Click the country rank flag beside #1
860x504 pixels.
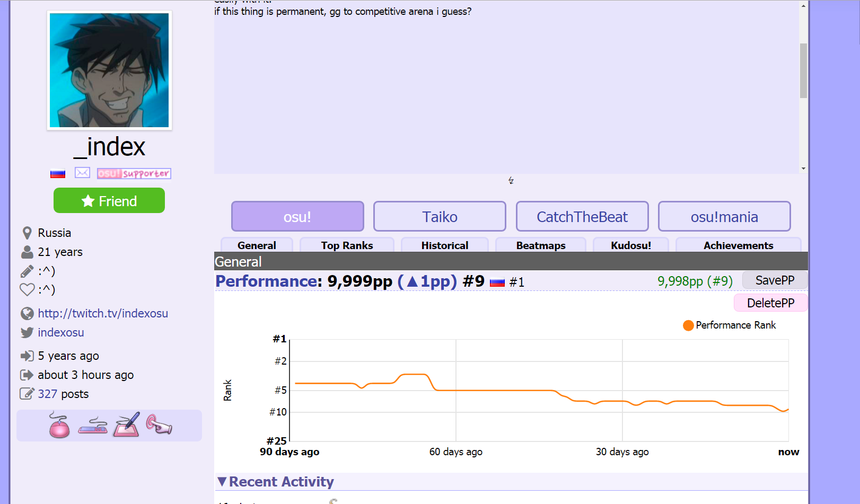(497, 282)
